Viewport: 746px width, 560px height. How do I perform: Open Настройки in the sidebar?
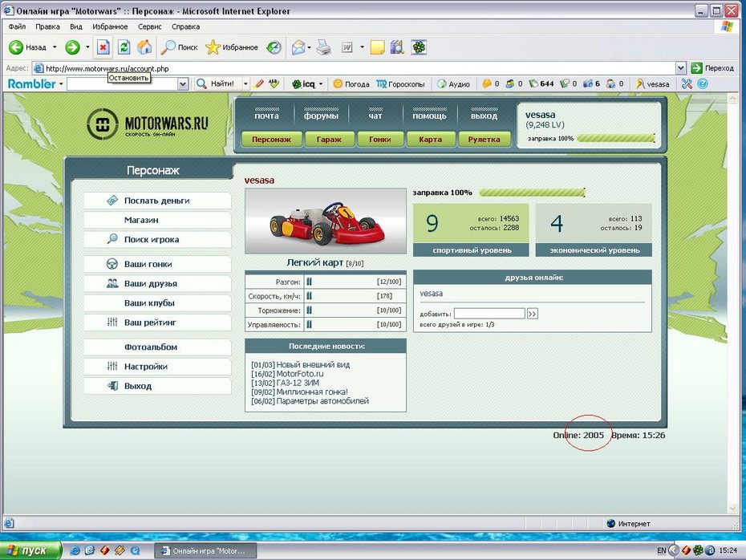(157, 367)
